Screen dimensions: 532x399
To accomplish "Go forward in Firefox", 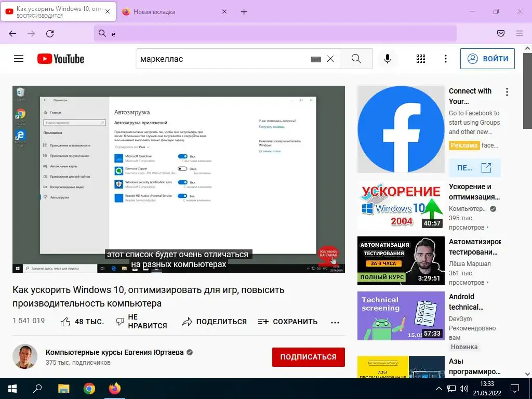I will (x=31, y=34).
